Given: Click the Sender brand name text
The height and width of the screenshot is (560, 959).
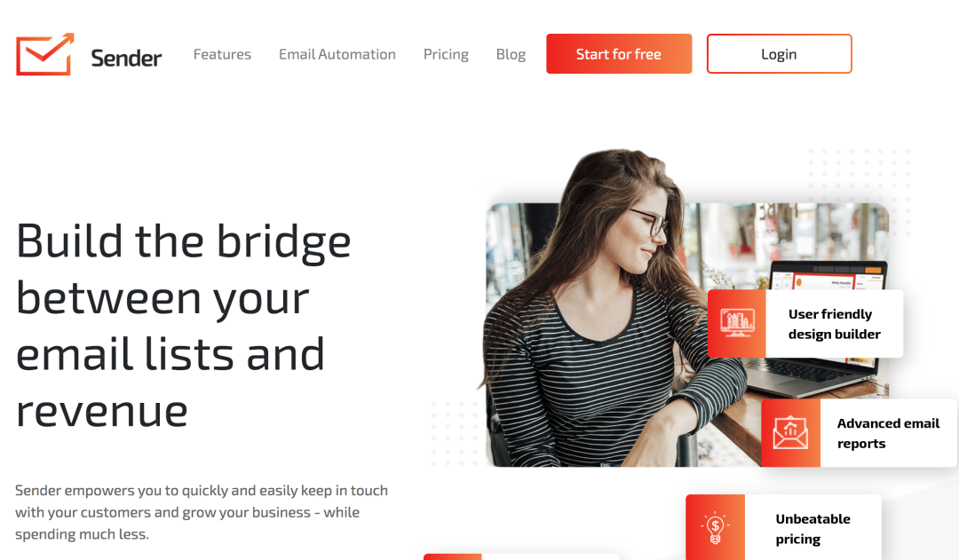Looking at the screenshot, I should point(126,58).
